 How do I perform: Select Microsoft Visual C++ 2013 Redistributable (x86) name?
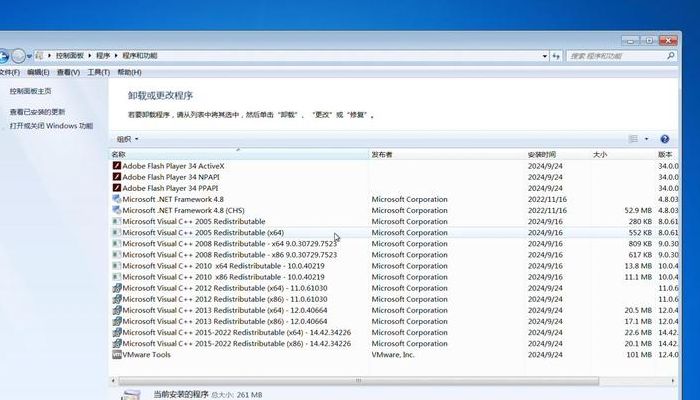(225, 321)
